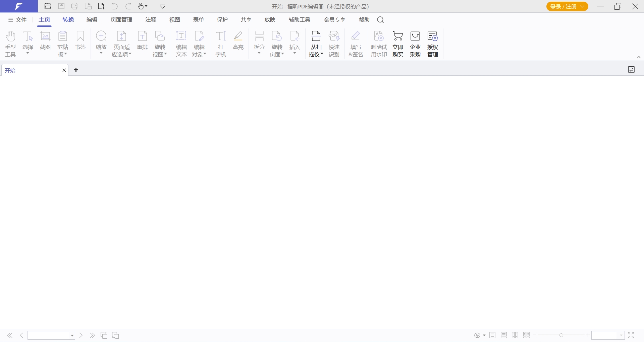Open the Share (共享) tab
The width and height of the screenshot is (644, 342).
(x=246, y=20)
